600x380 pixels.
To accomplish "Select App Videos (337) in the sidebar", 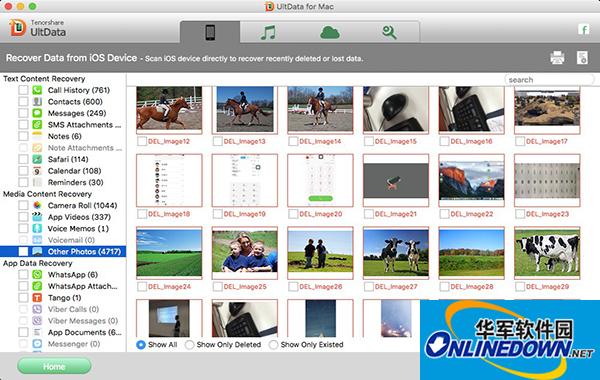I will click(79, 217).
